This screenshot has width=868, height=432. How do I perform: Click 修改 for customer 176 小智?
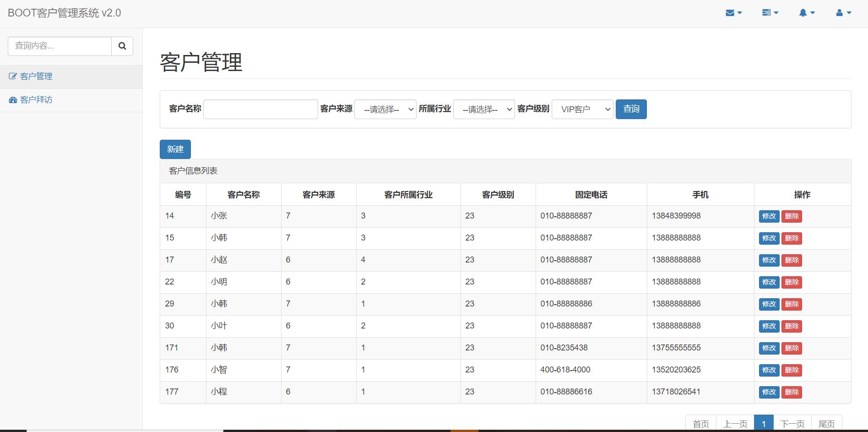(769, 370)
